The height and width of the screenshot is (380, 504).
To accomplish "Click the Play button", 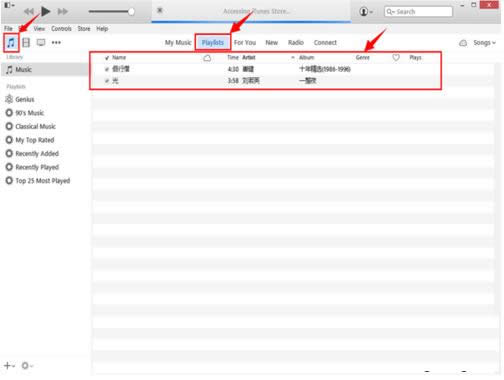I will click(45, 12).
